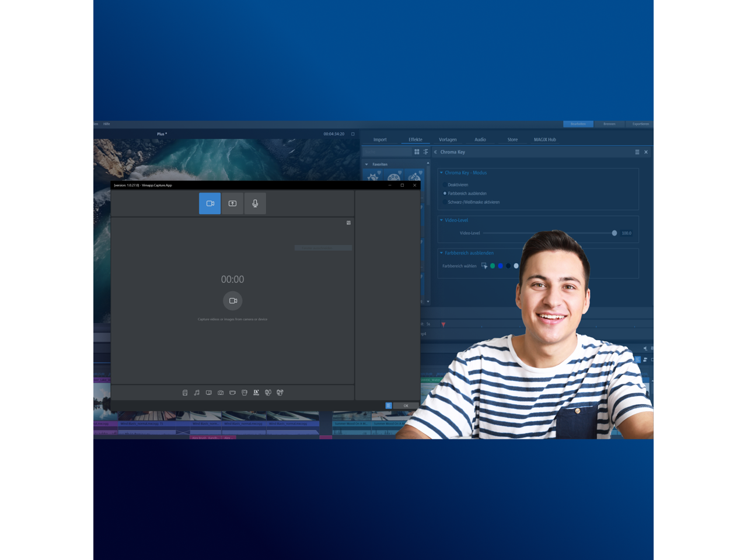Viewport: 747px width, 560px height.
Task: Open the MAGIX Hub tab
Action: (545, 139)
